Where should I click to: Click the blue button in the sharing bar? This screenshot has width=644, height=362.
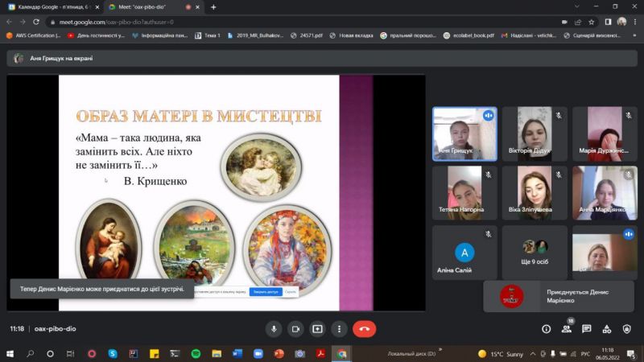tap(266, 292)
